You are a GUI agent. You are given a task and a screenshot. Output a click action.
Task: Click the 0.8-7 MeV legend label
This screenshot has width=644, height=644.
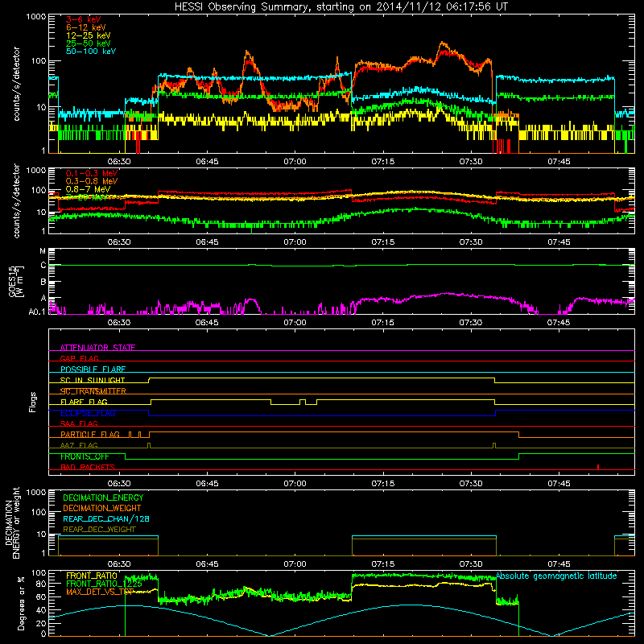pyautogui.click(x=89, y=189)
